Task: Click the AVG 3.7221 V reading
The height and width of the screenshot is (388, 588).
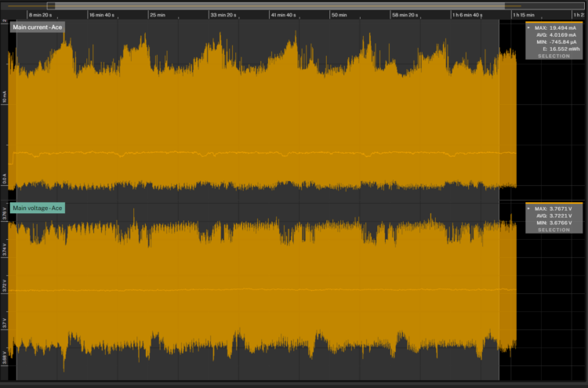Action: (554, 216)
